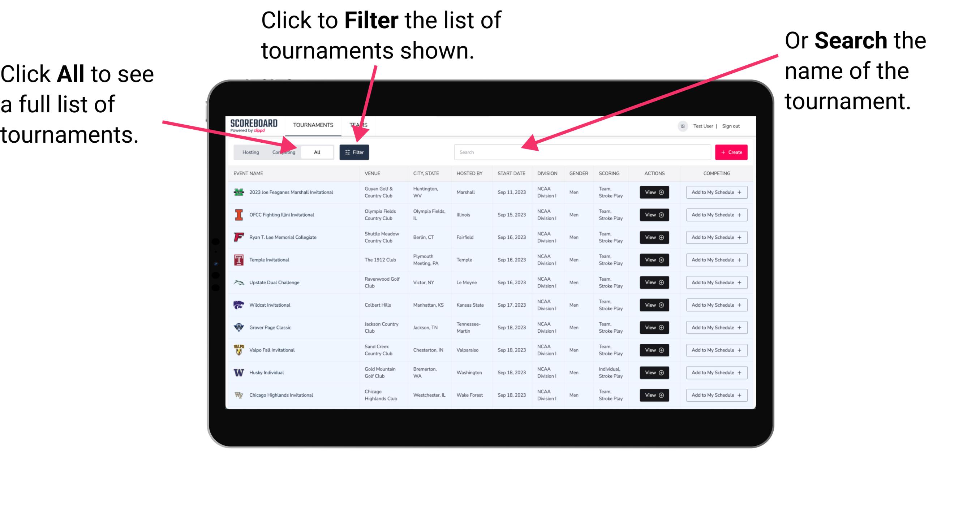Image resolution: width=980 pixels, height=527 pixels.
Task: Click the Temple Owls team logo icon
Action: point(238,260)
